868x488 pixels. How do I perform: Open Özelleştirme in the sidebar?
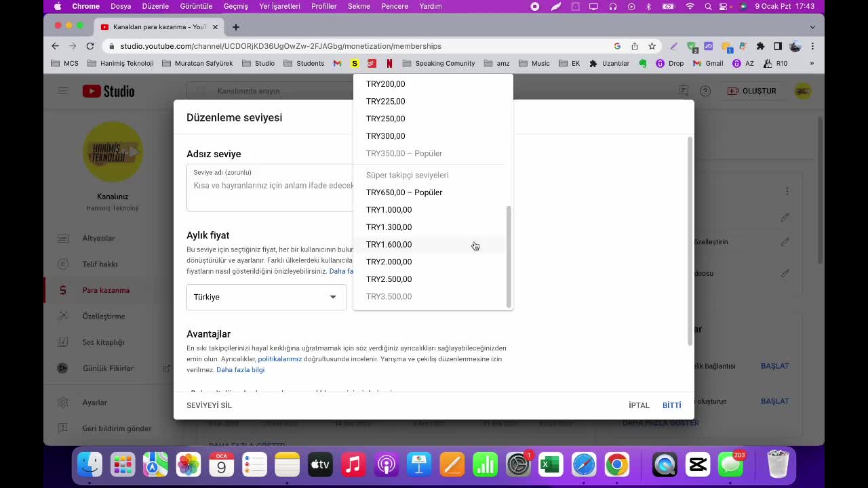click(x=104, y=316)
